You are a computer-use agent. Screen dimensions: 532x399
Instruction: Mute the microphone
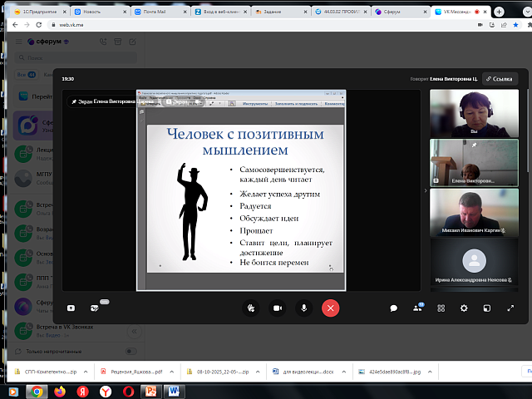click(x=304, y=308)
